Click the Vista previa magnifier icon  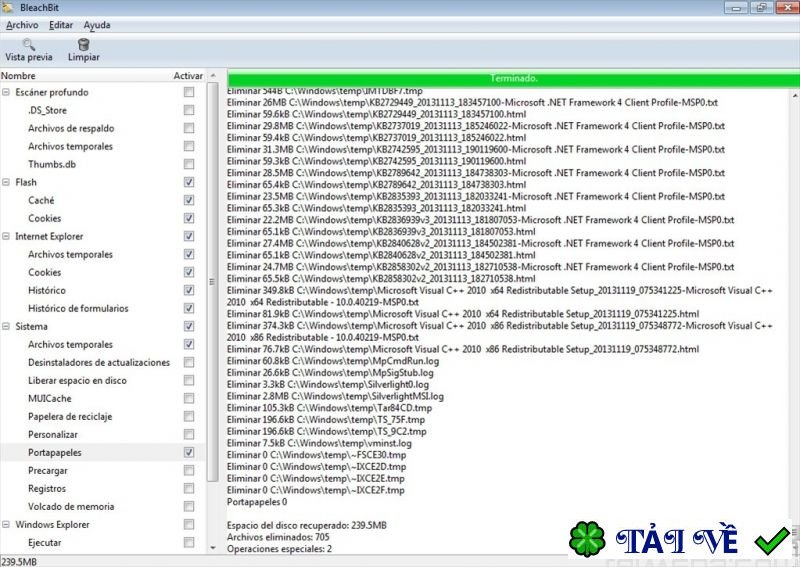[29, 44]
